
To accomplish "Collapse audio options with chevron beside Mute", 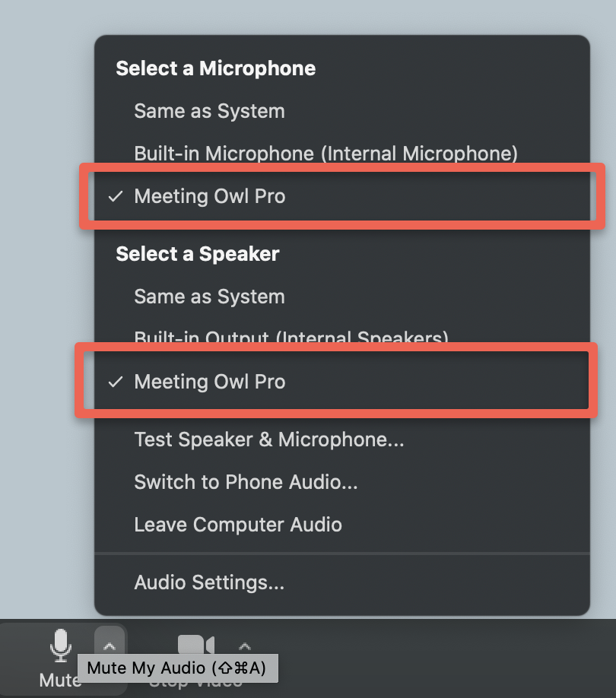I will pos(110,646).
